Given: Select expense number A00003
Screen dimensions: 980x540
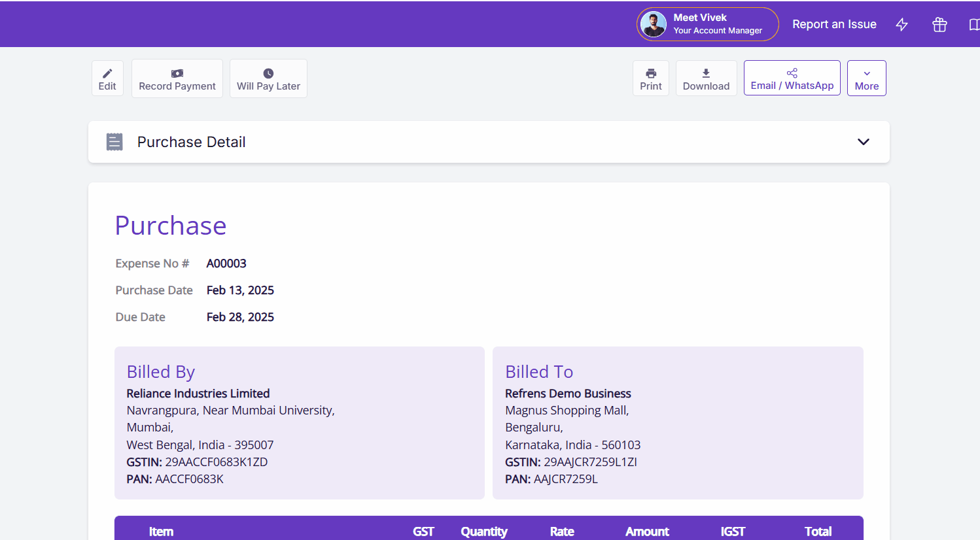Looking at the screenshot, I should [x=226, y=263].
